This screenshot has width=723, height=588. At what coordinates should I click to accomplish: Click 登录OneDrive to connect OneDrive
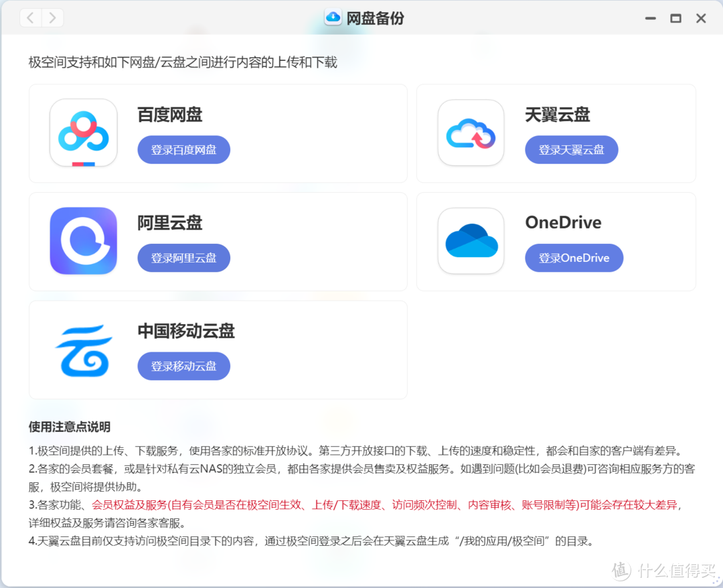coord(574,257)
